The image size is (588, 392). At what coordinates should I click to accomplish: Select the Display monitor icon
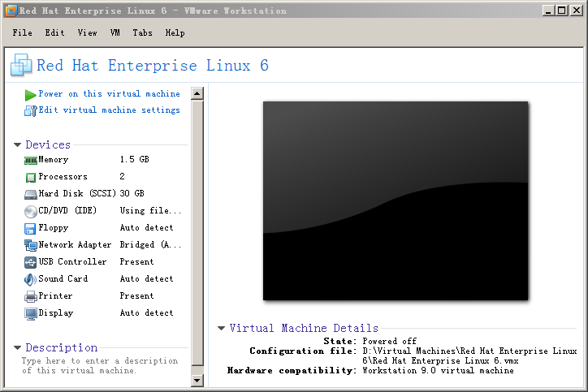(30, 313)
